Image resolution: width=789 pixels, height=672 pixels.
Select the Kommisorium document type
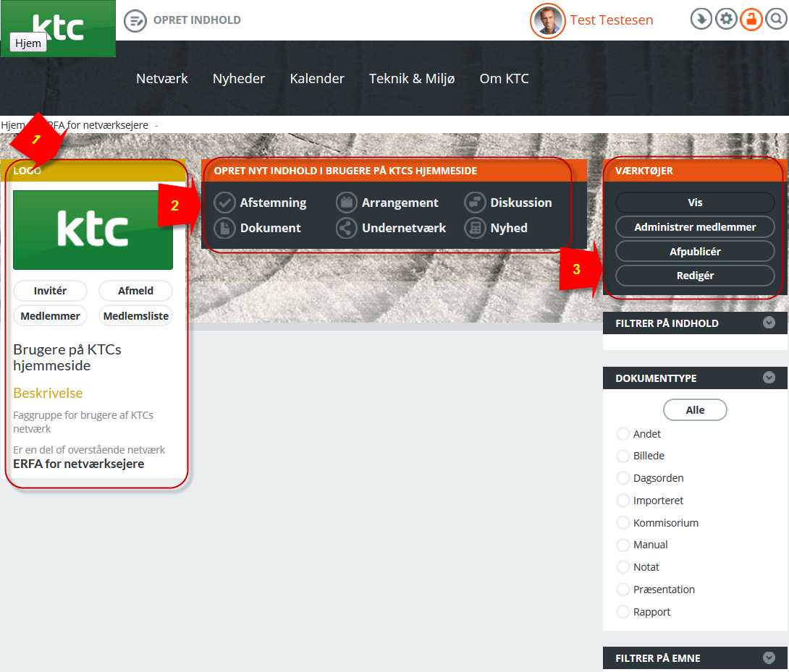coord(623,522)
